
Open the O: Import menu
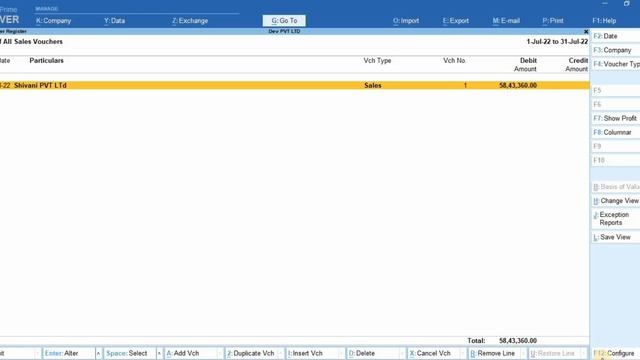[406, 20]
